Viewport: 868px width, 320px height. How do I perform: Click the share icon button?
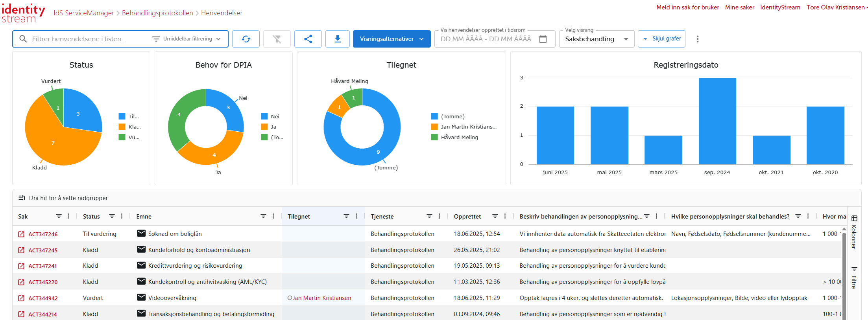308,39
